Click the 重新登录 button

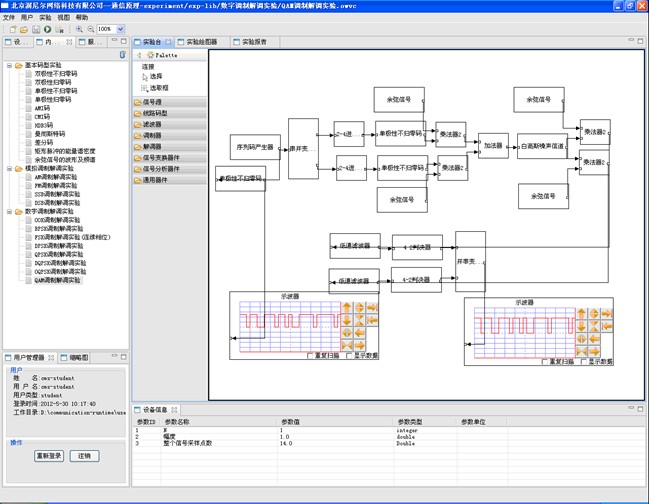pyautogui.click(x=49, y=455)
